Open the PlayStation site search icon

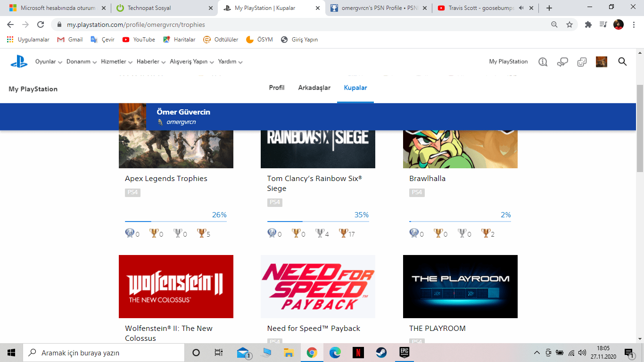(x=622, y=62)
